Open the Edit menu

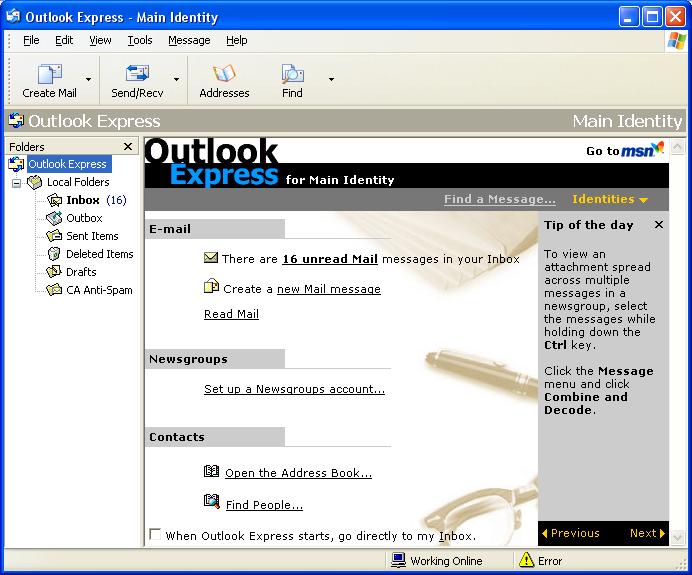click(64, 40)
